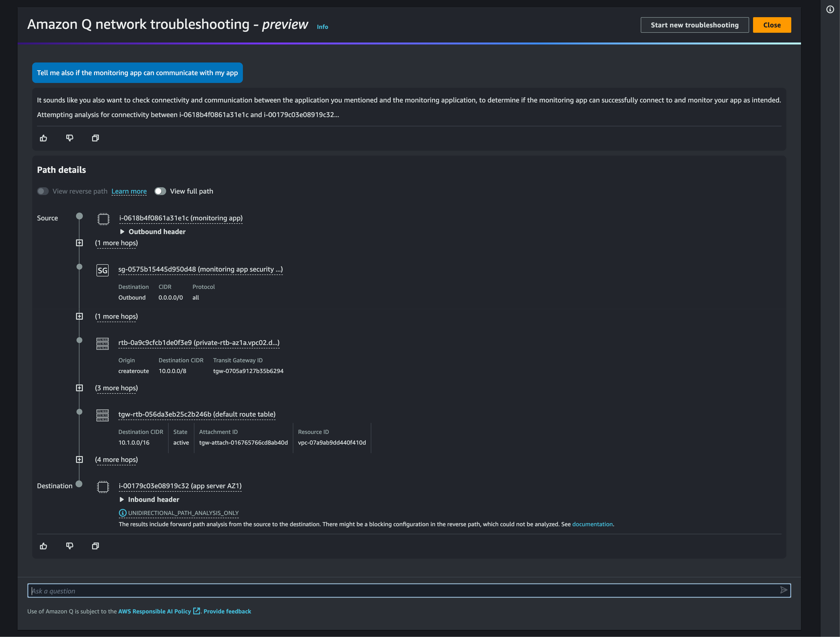Expand the 3 more hops section
The image size is (840, 637).
79,388
